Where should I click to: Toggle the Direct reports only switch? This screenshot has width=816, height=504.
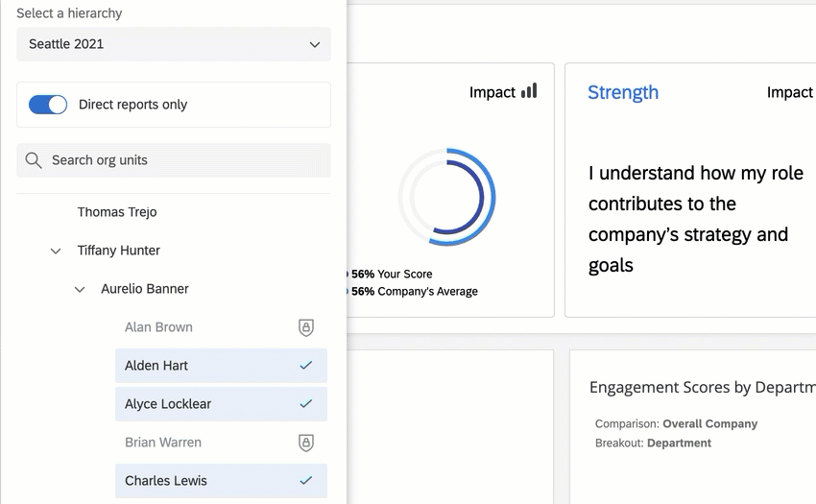(x=48, y=105)
